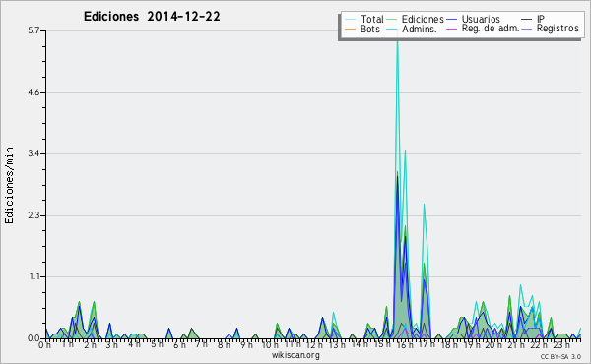Click the '19 h' x-axis label
Image resolution: width=591 pixels, height=364 pixels.
(471, 345)
